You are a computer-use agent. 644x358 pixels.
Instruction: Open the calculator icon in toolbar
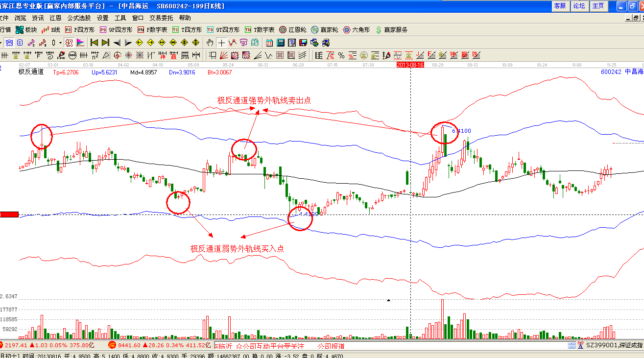point(280,43)
